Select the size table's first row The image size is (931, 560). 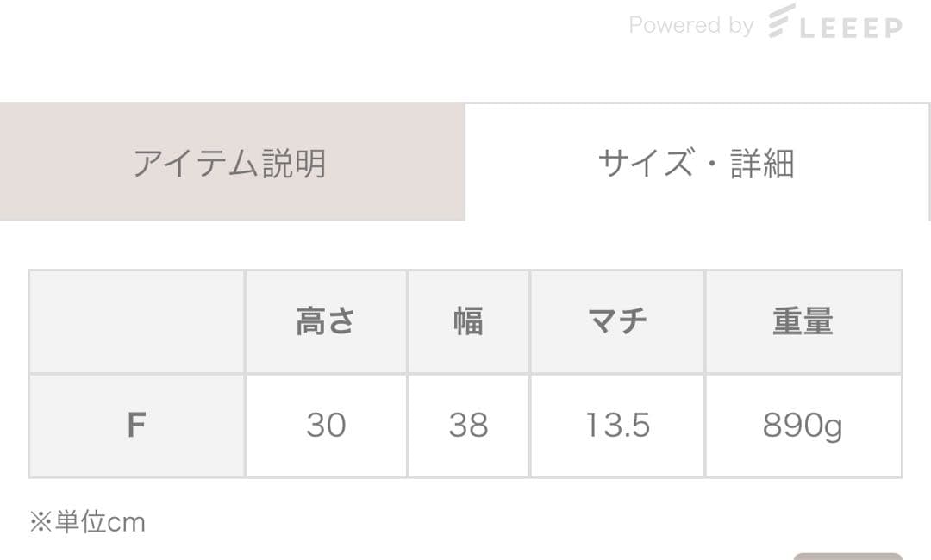pyautogui.click(x=465, y=321)
